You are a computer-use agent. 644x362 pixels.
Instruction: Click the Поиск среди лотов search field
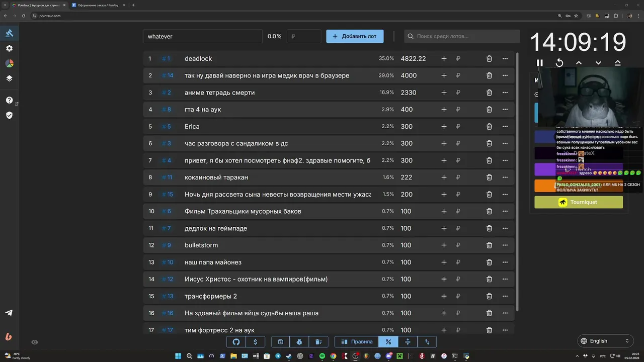(462, 36)
